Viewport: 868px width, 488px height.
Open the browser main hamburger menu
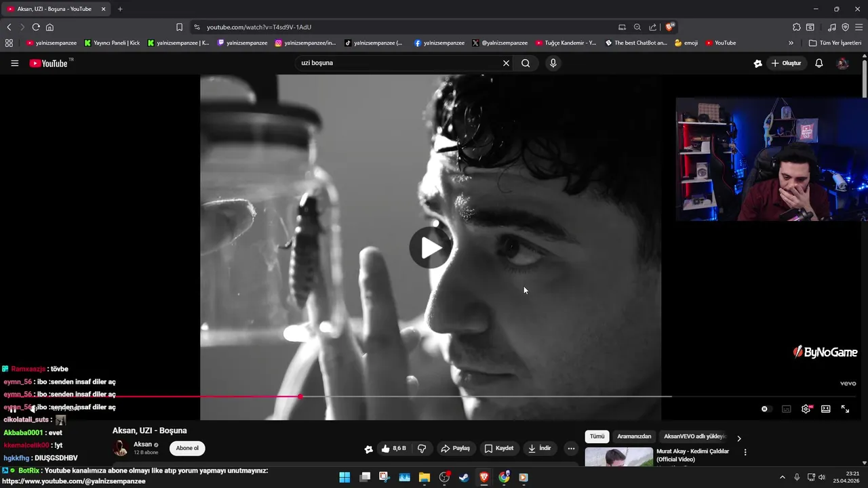click(859, 27)
